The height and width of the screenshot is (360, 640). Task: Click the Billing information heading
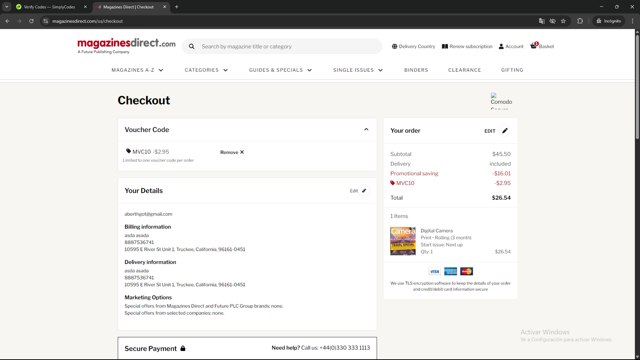[148, 227]
